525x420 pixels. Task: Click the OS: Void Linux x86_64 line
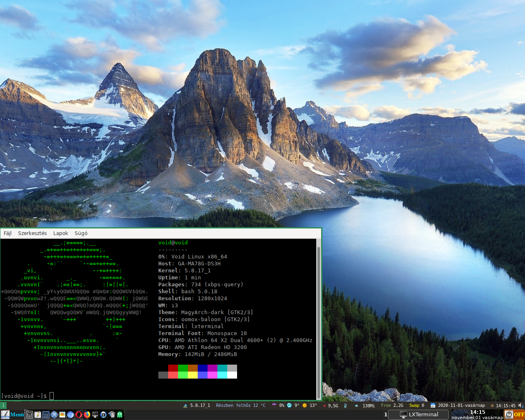click(x=193, y=256)
